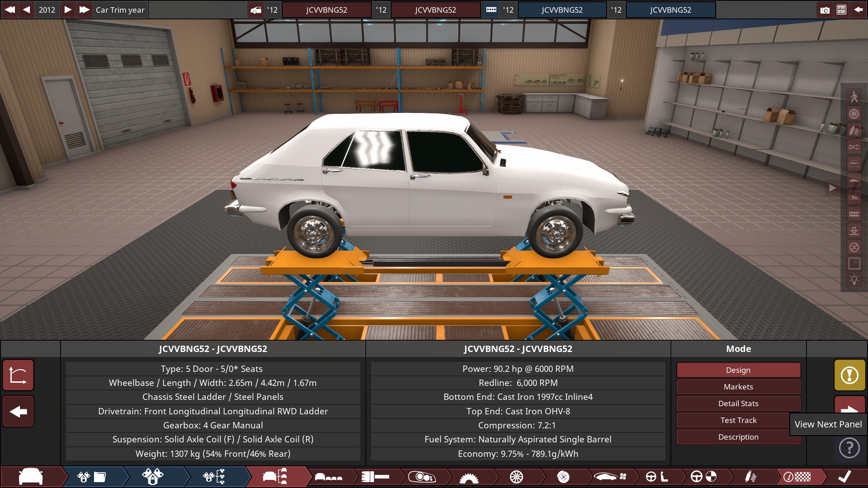868x488 pixels.
Task: Advance trim year by one step
Action: (67, 9)
